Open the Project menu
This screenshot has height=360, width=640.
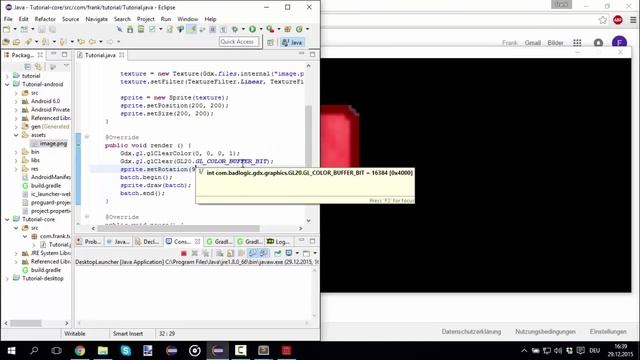coord(146,19)
